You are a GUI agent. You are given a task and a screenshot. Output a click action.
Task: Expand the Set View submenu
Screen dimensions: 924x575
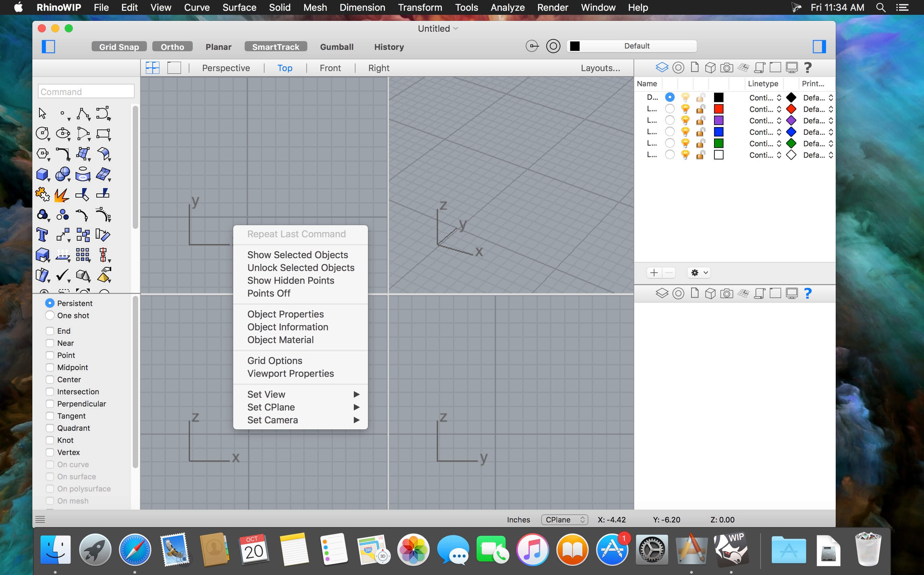(302, 393)
